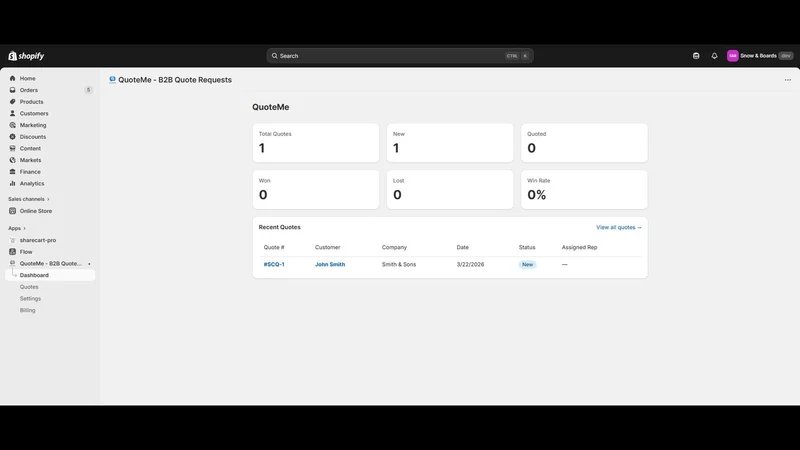Open sharecart-pro app
The image size is (800, 450).
click(38, 240)
